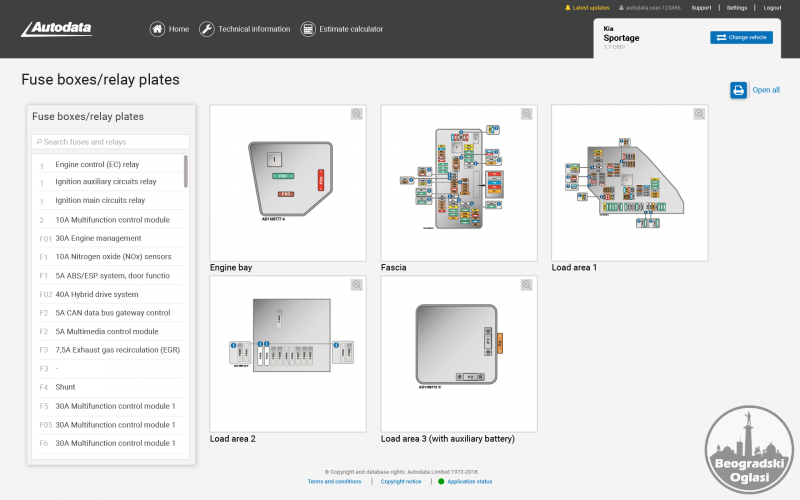Open Load area 3 auxiliary battery thumbnail

tap(459, 354)
